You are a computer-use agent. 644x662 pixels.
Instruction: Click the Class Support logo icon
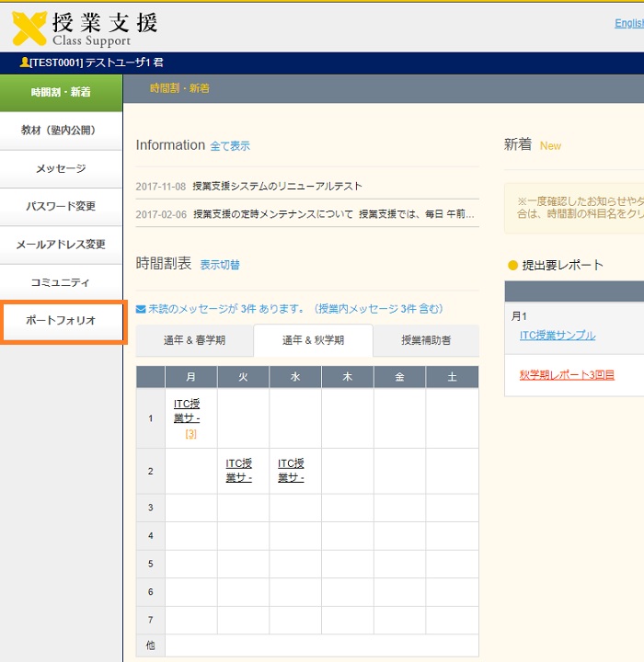[29, 28]
